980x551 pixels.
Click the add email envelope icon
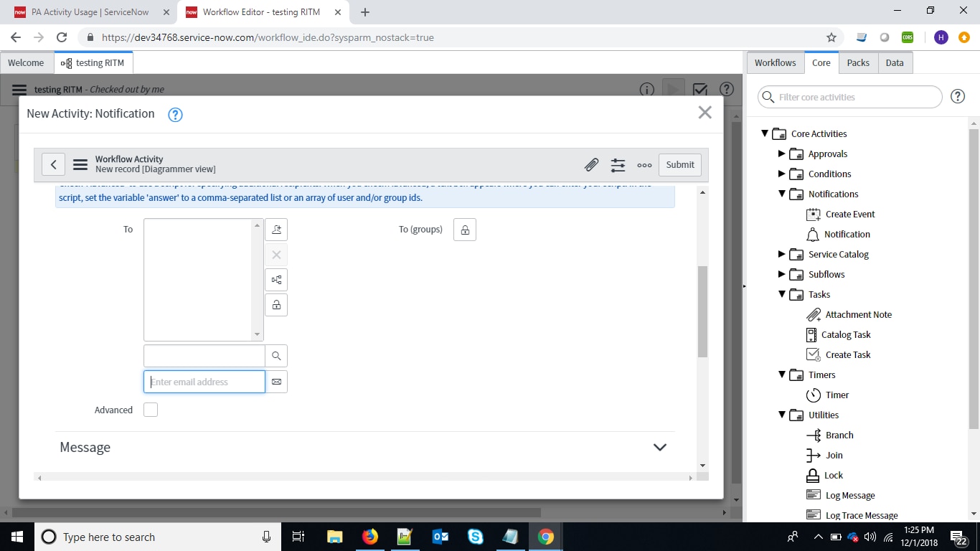[276, 382]
